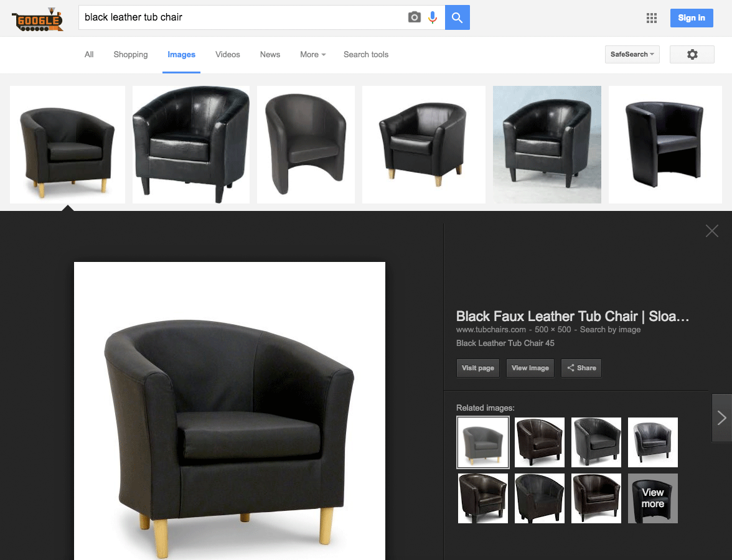Start voice search with microphone icon

click(x=433, y=17)
